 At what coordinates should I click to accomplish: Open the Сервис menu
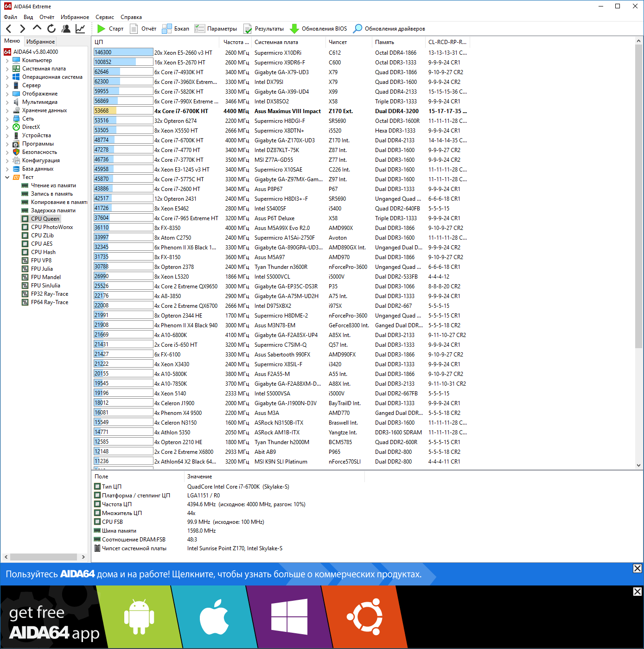[105, 17]
